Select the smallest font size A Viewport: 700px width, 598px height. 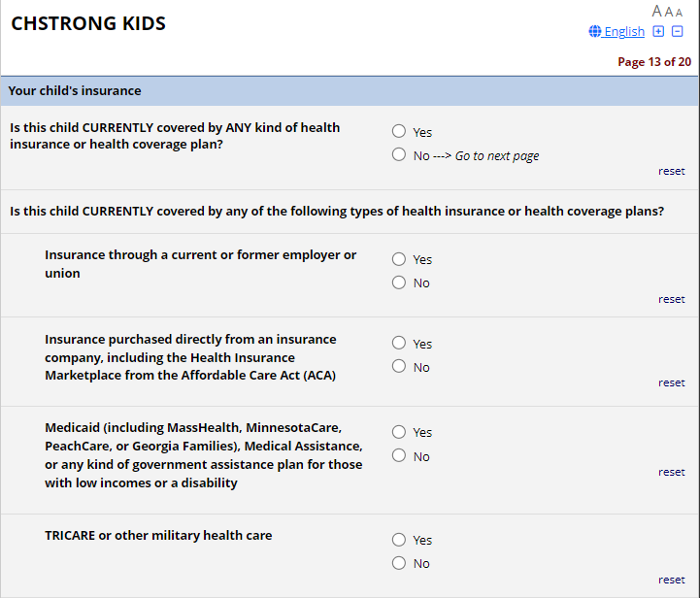point(679,13)
